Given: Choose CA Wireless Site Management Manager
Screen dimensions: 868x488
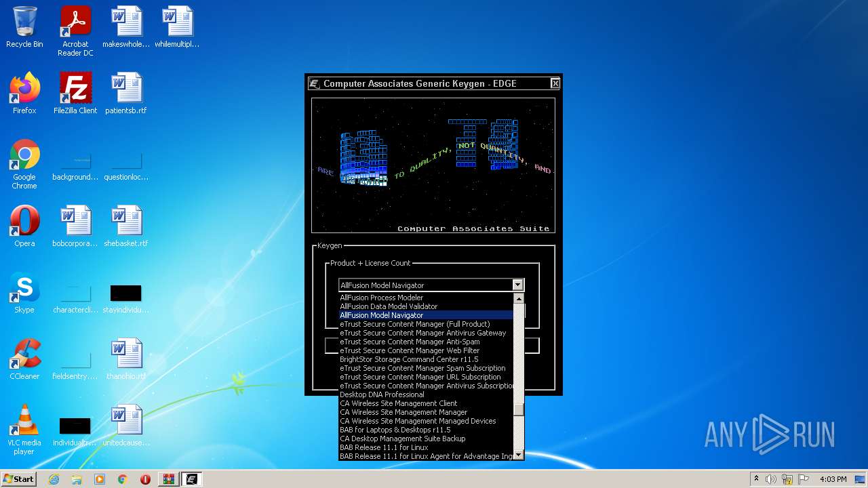Looking at the screenshot, I should point(427,412).
